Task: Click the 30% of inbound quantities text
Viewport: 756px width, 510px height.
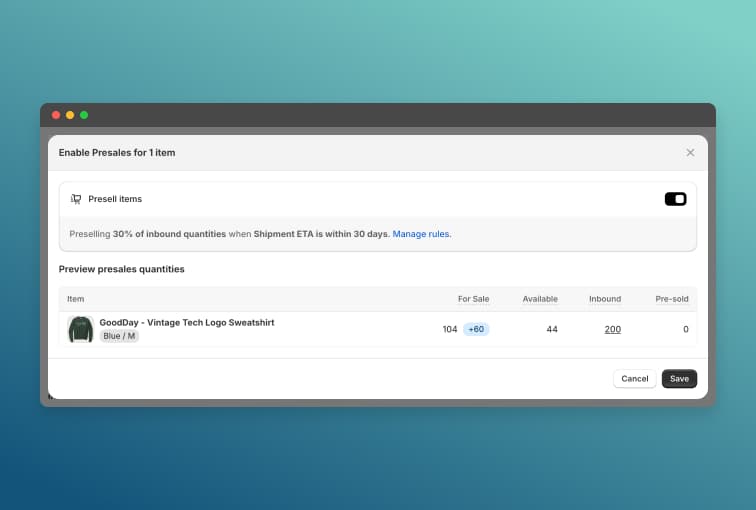Action: [x=169, y=234]
